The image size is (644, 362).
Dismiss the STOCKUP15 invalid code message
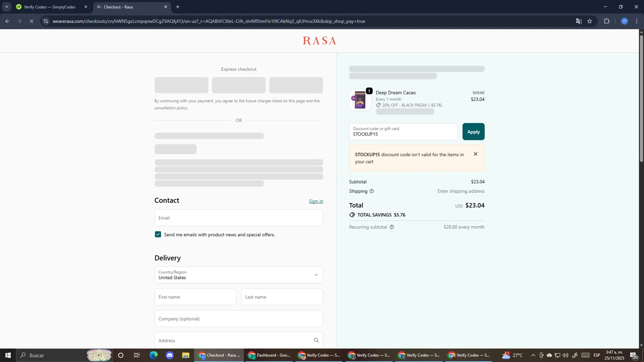[x=475, y=154]
